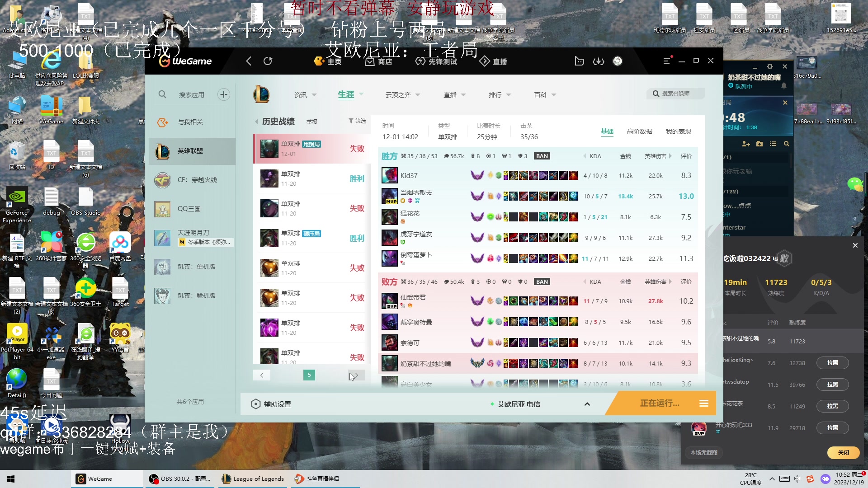This screenshot has width=868, height=488.
Task: Click 搜索召唤师 search field
Action: [x=676, y=94]
